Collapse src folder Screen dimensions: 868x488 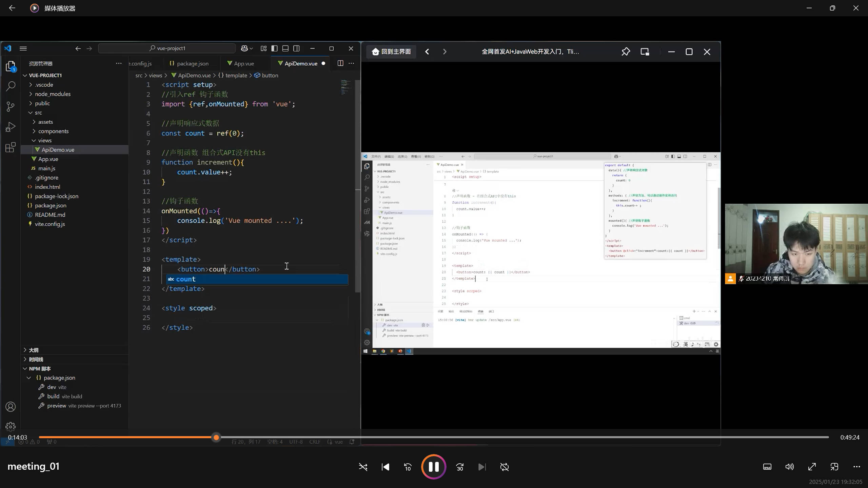[x=75, y=113]
